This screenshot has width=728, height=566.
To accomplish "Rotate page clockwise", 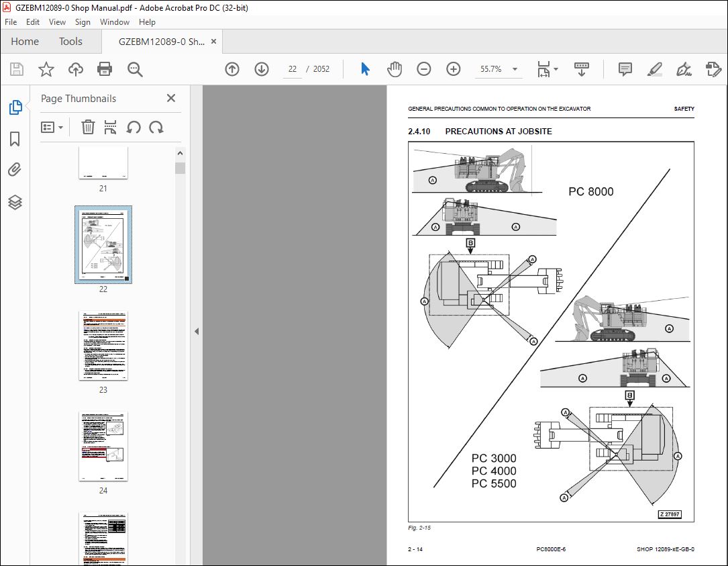I will pos(156,127).
